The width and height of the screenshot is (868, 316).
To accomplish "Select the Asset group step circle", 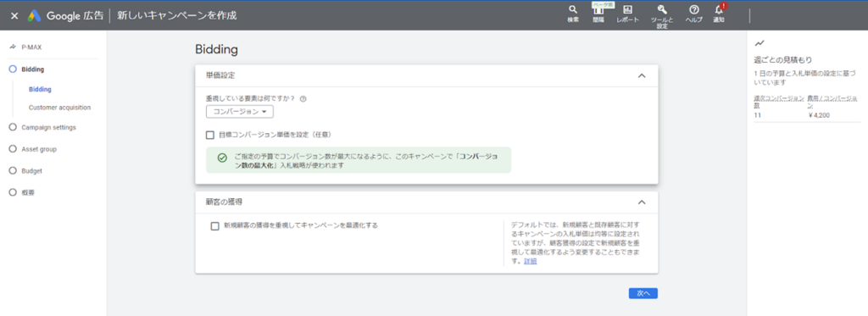I will pyautogui.click(x=14, y=149).
